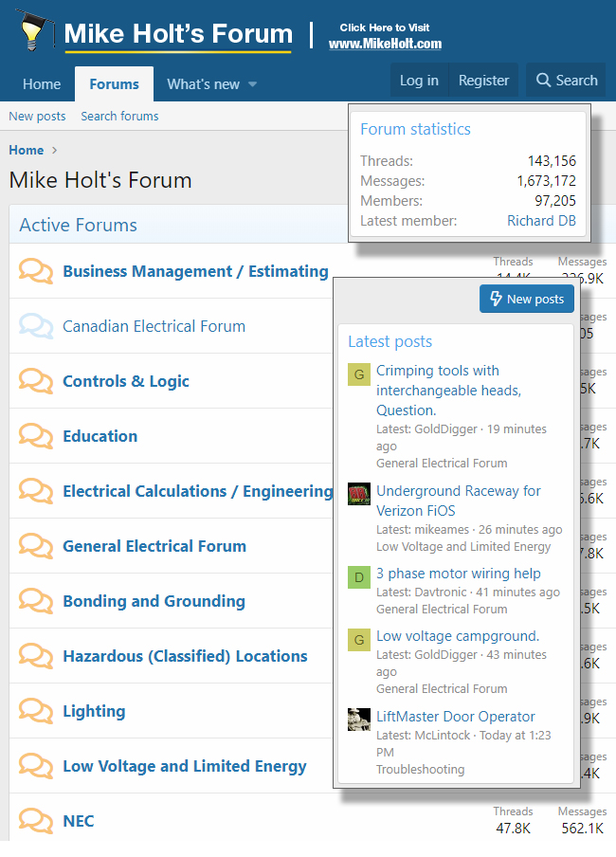Click the Underground Raceway post avatar image
The height and width of the screenshot is (857, 616).
[359, 495]
